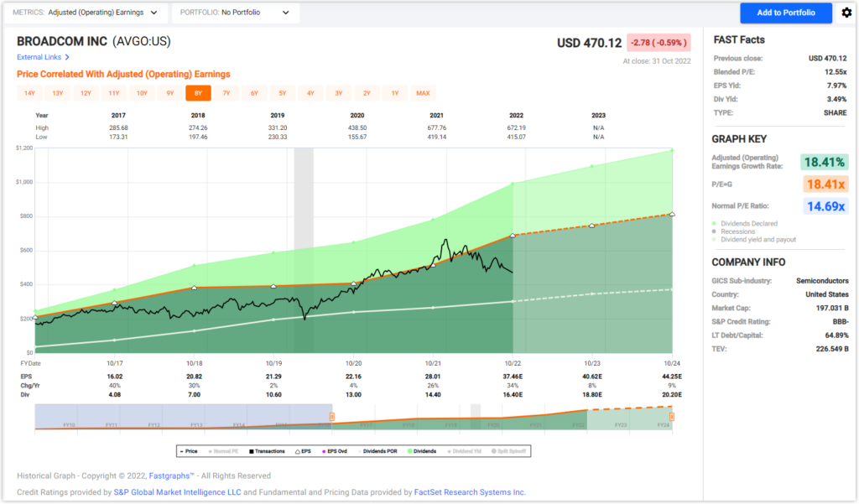859x504 pixels.
Task: Click the Blended P/E 12.55x value
Action: pos(836,72)
